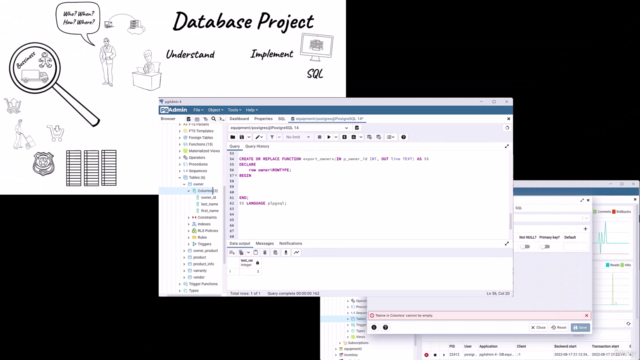Select the vendor table in browser tree

click(x=199, y=277)
